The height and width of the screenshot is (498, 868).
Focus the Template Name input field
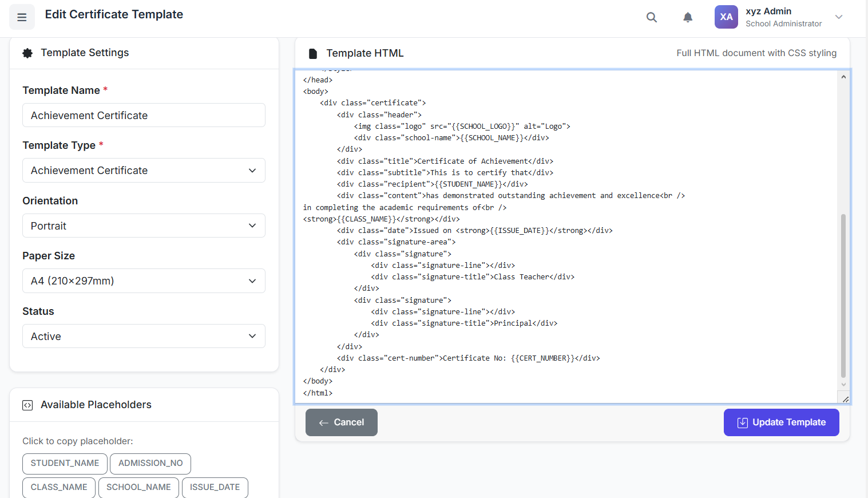click(x=144, y=116)
